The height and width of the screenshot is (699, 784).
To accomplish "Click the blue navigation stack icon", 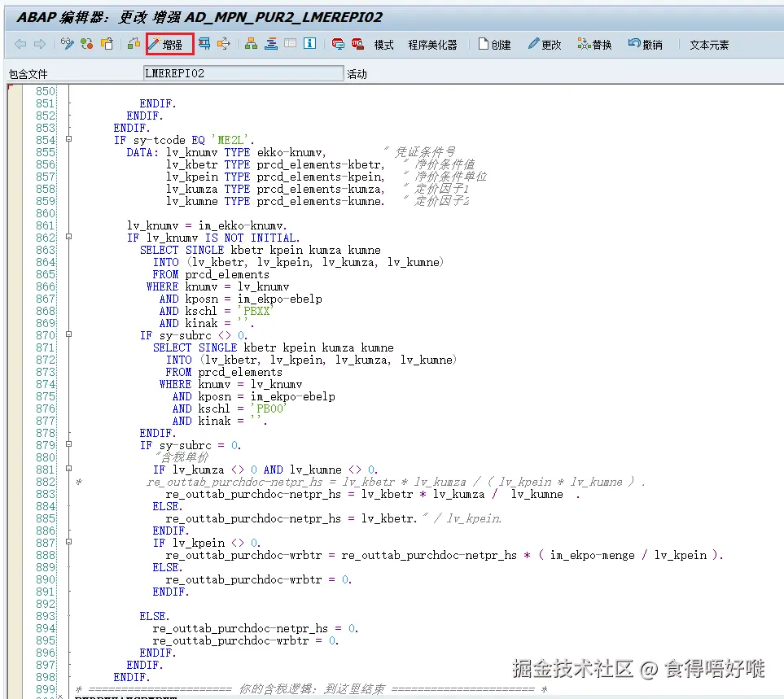I will 271,44.
